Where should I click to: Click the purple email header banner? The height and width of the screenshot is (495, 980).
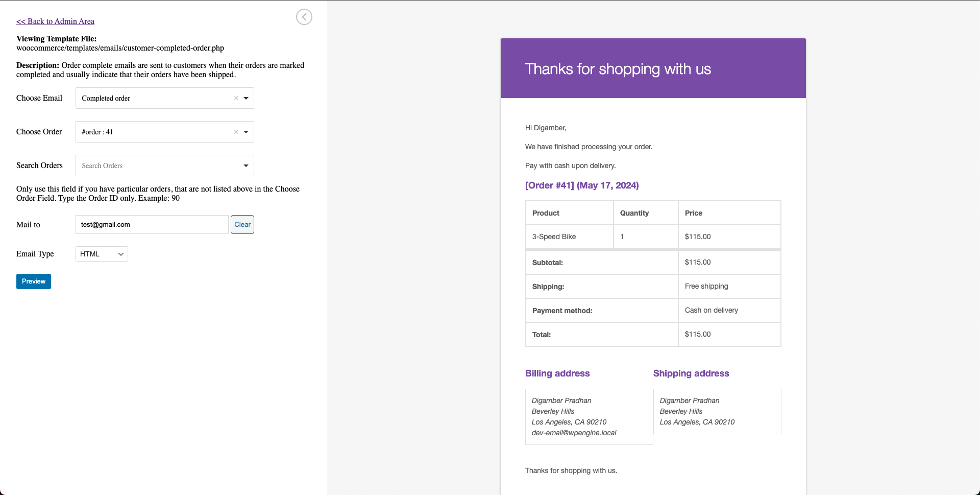point(653,68)
